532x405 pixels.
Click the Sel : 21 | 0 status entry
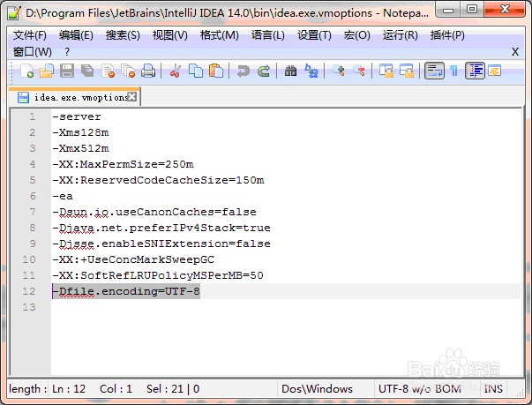click(173, 389)
